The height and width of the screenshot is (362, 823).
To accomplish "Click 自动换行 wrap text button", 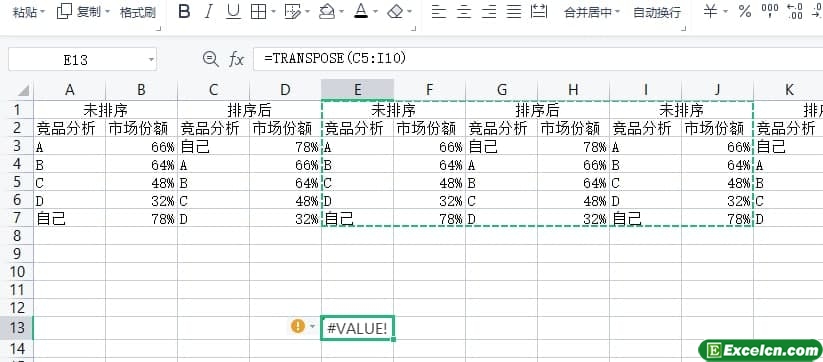I will pos(657,12).
